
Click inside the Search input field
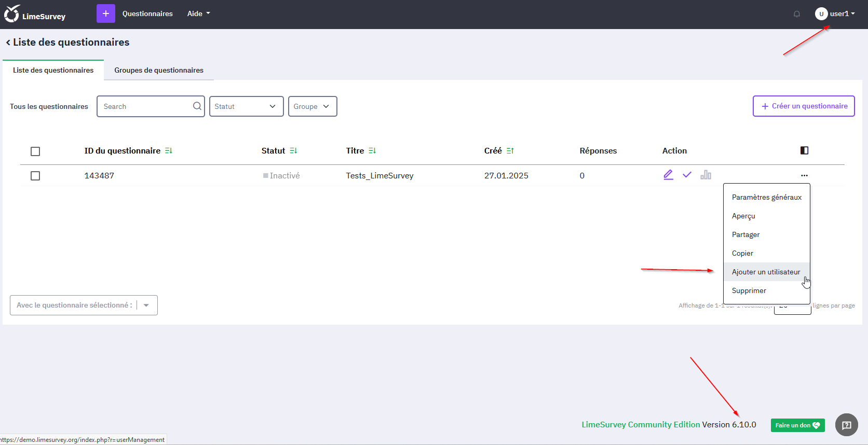(x=145, y=106)
